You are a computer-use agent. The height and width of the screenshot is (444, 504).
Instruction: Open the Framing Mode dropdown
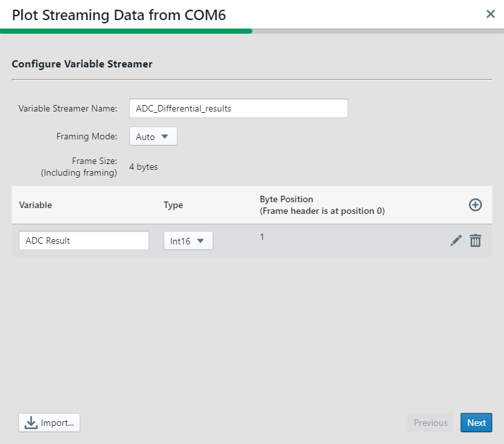(x=153, y=137)
